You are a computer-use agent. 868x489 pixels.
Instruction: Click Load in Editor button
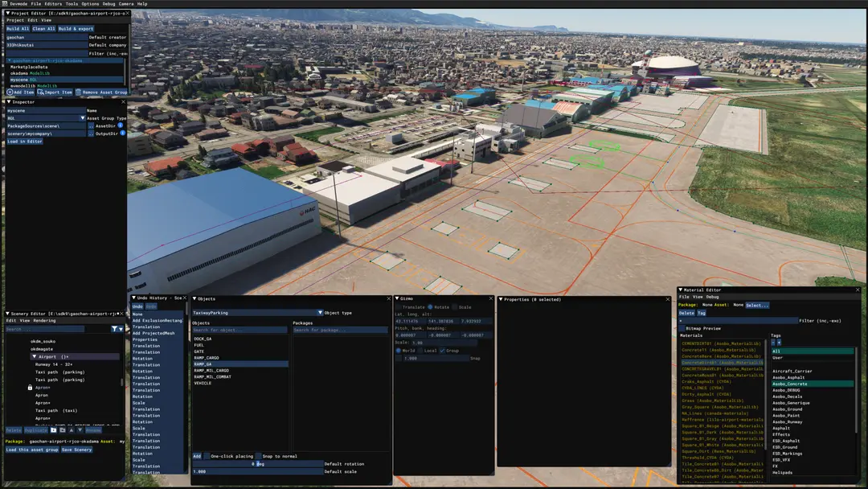25,142
